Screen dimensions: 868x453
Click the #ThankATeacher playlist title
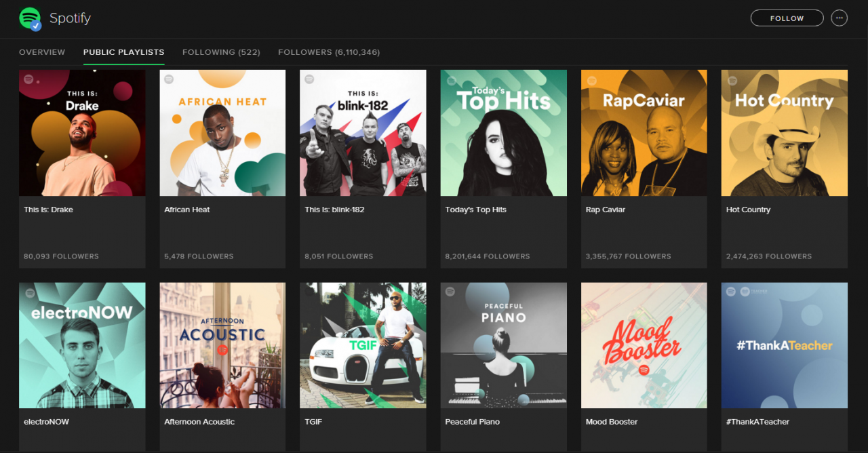coord(757,422)
